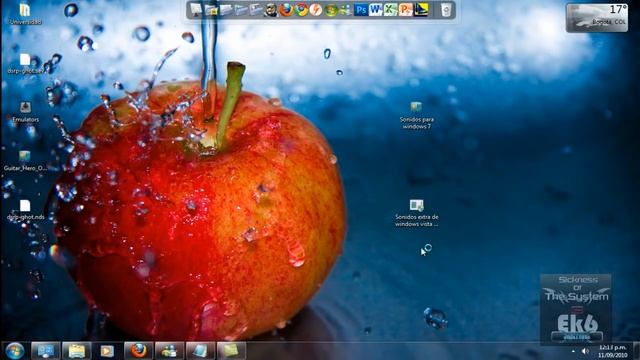640x360 pixels.
Task: Open the Windows Start menu
Action: (x=15, y=351)
